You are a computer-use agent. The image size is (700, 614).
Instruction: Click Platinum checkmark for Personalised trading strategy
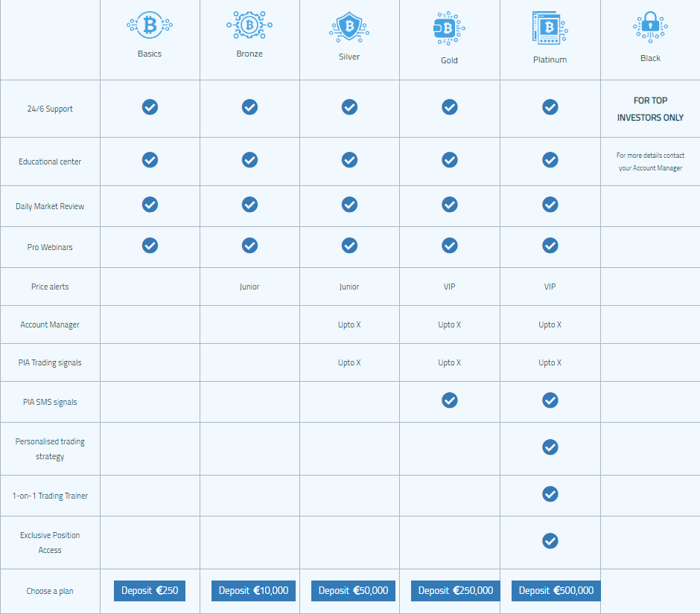(550, 447)
